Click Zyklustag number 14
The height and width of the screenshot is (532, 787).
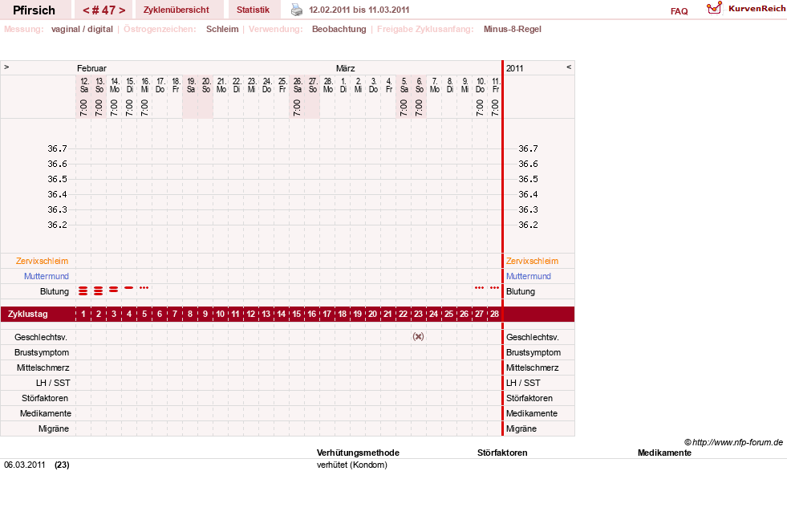pos(281,315)
